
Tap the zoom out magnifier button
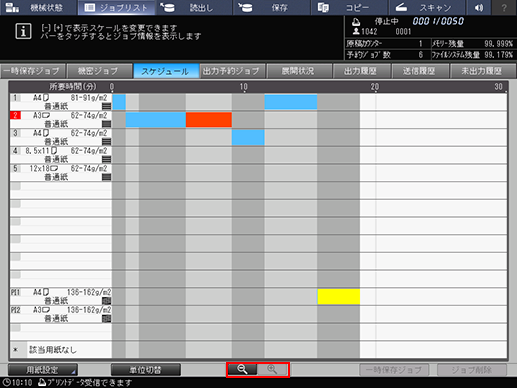[x=242, y=369]
